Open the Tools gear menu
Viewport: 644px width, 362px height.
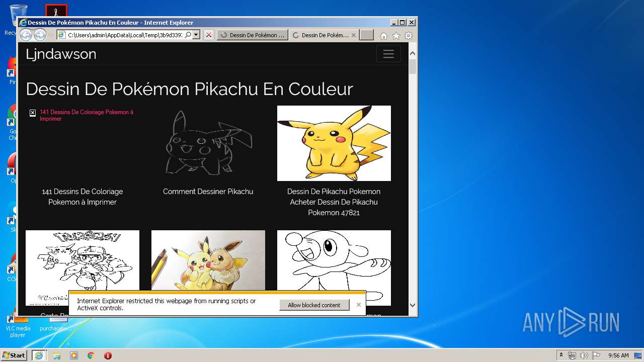coord(409,36)
